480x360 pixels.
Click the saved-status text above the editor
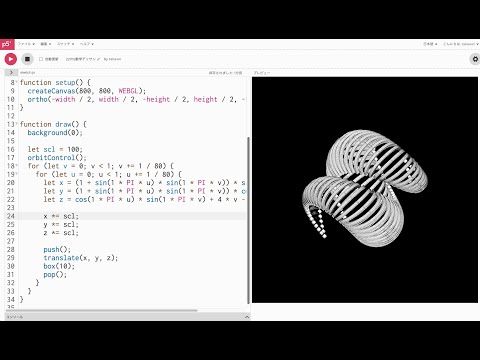[x=225, y=72]
